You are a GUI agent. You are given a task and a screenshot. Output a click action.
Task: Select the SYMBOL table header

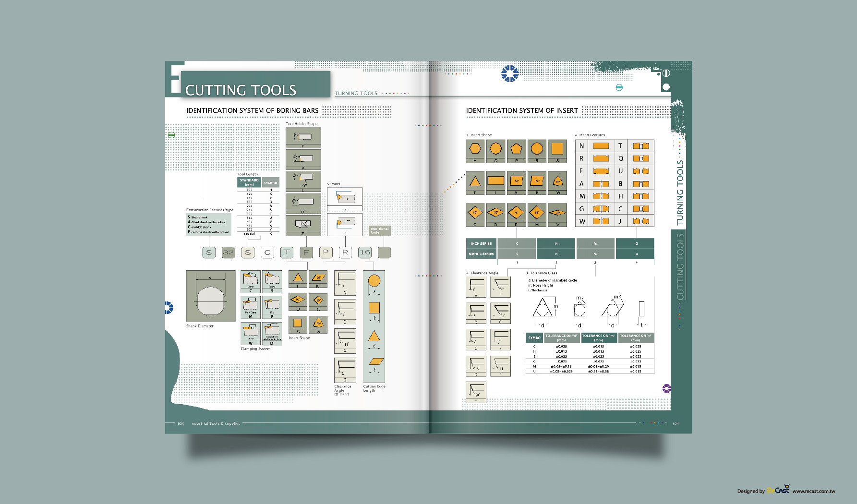[x=271, y=182]
